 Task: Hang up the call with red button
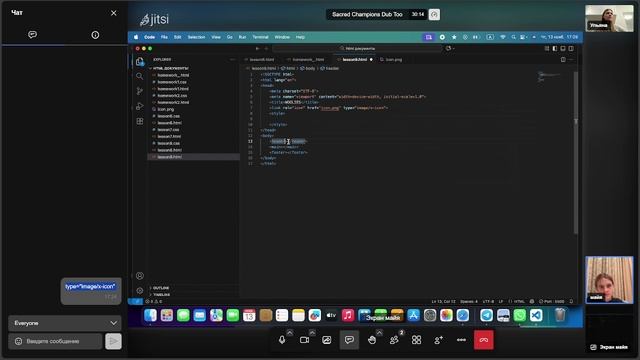click(484, 340)
